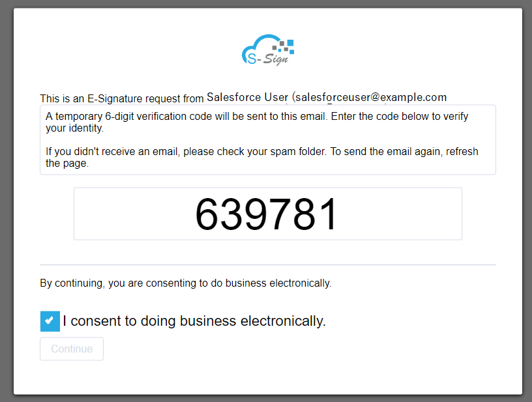Click the temporary 6-digit verification code instruction
Screen dimensions: 532x402
pos(257,122)
